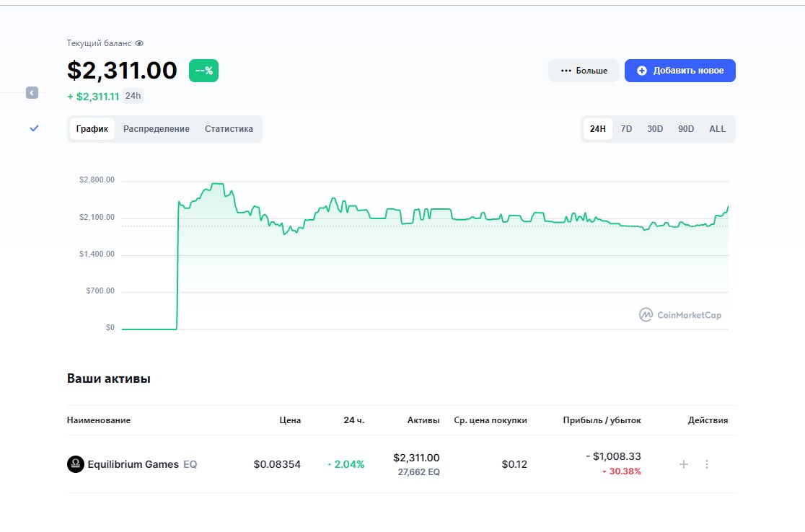805x532 pixels.
Task: Open the Распределение tab
Action: pyautogui.click(x=156, y=129)
